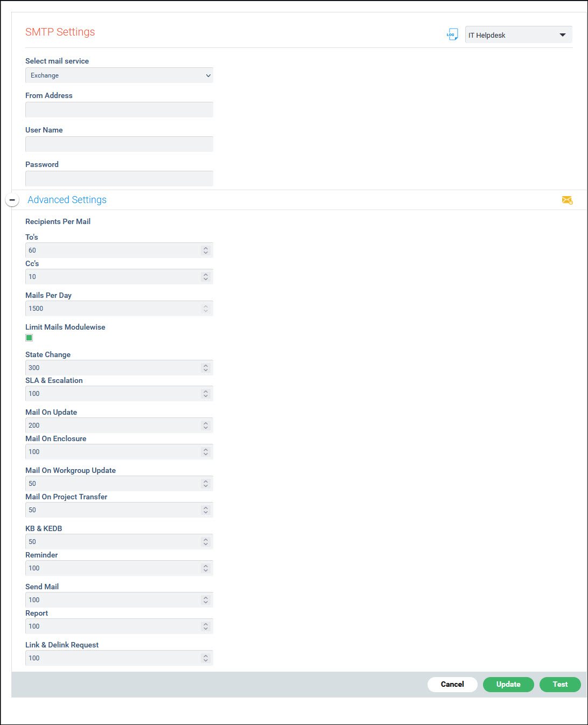Viewport: 588px width, 725px height.
Task: Click the Test button
Action: point(560,684)
